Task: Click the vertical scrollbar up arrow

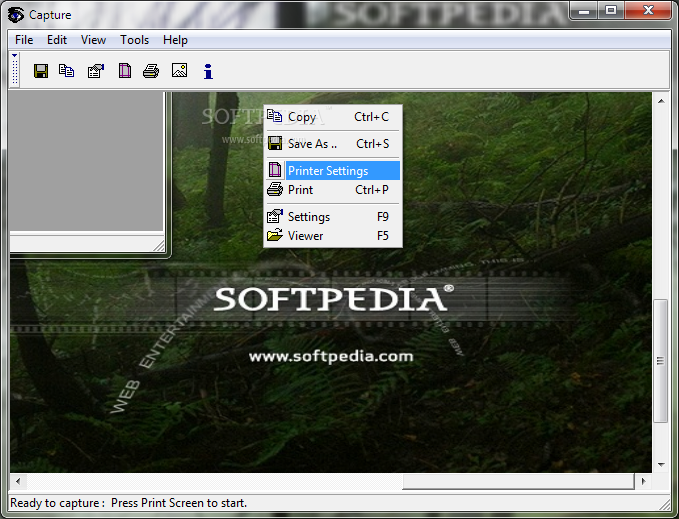Action: (x=661, y=101)
